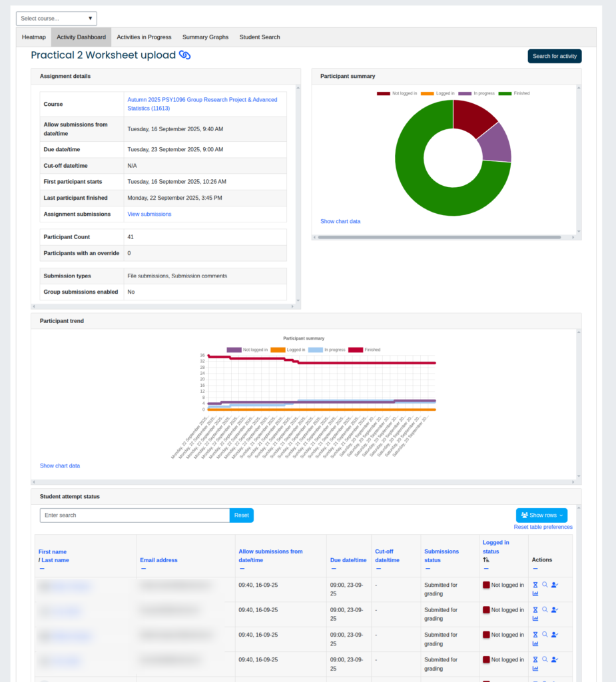The height and width of the screenshot is (682, 616).
Task: Switch to the Heatmap tab
Action: pos(33,37)
